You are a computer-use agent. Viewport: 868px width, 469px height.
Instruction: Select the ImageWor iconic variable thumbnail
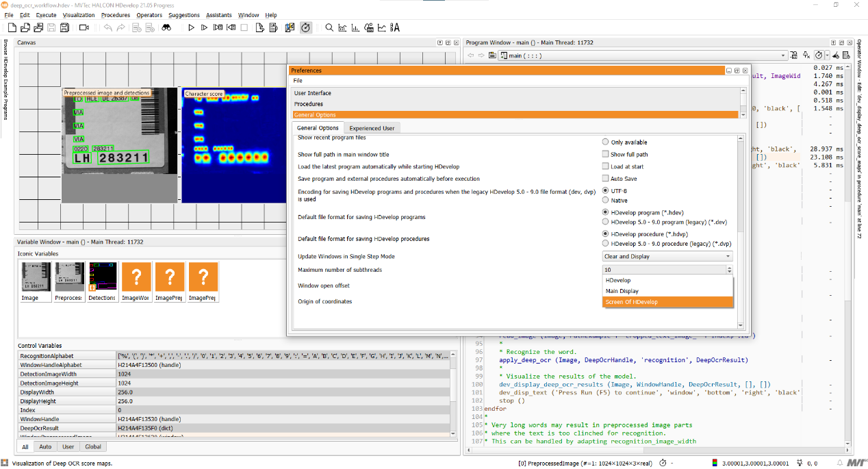pyautogui.click(x=136, y=281)
